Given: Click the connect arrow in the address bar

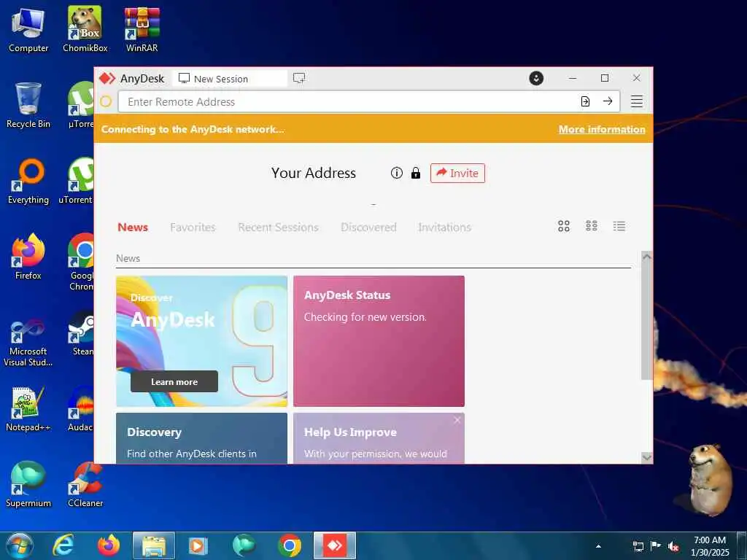Looking at the screenshot, I should [x=608, y=101].
